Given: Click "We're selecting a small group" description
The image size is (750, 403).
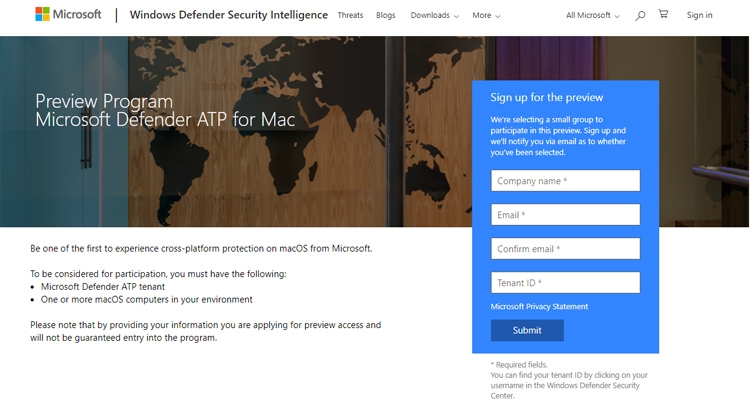Looking at the screenshot, I should (558, 136).
